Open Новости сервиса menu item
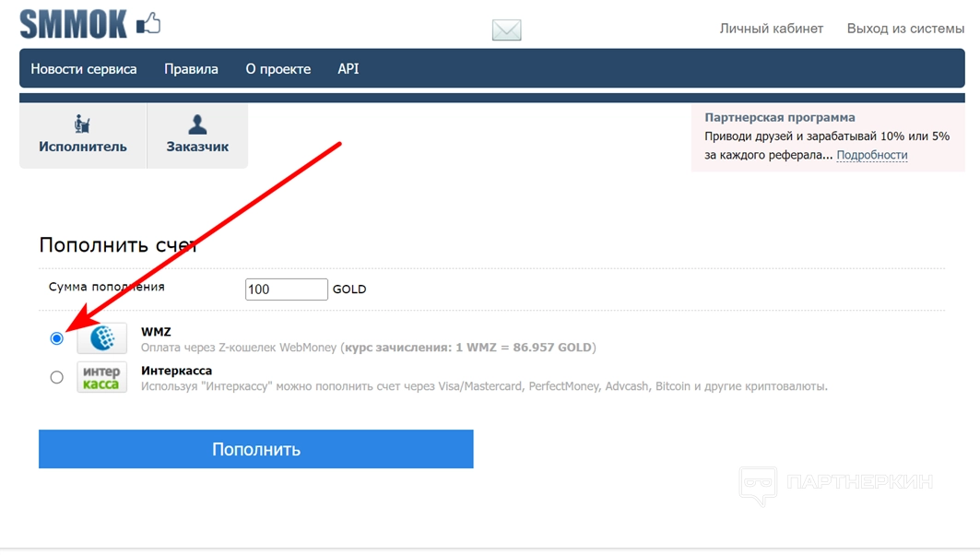The height and width of the screenshot is (555, 980). pos(84,69)
